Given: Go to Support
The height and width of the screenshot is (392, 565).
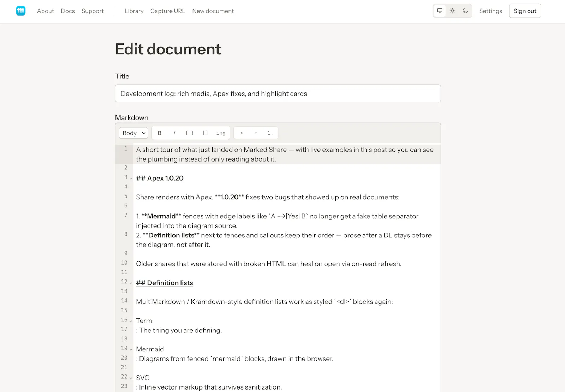Looking at the screenshot, I should pyautogui.click(x=93, y=11).
